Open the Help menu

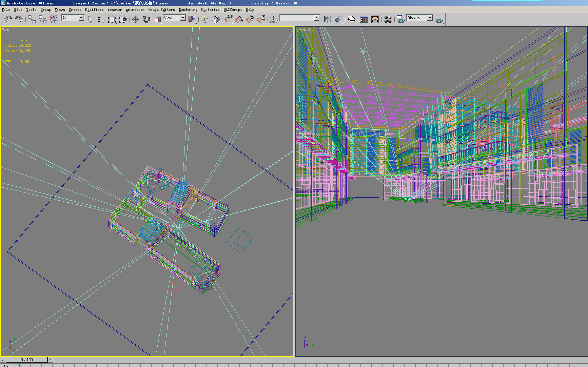(x=250, y=9)
